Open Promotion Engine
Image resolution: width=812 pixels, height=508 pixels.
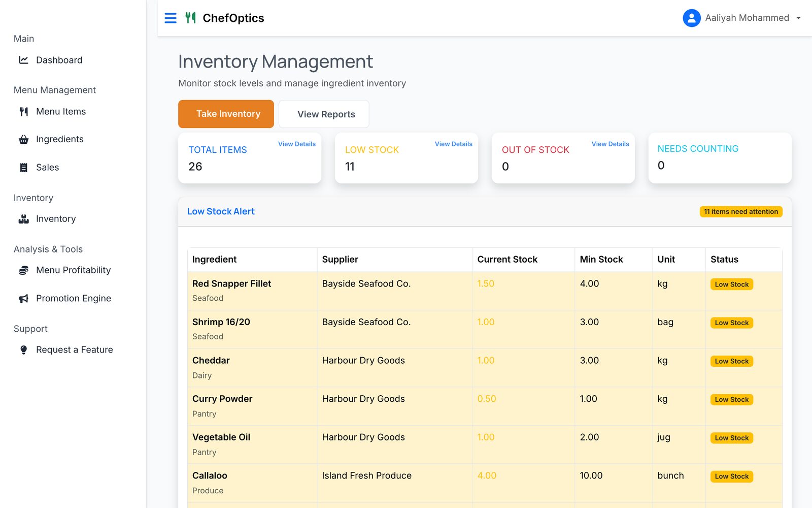coord(74,299)
